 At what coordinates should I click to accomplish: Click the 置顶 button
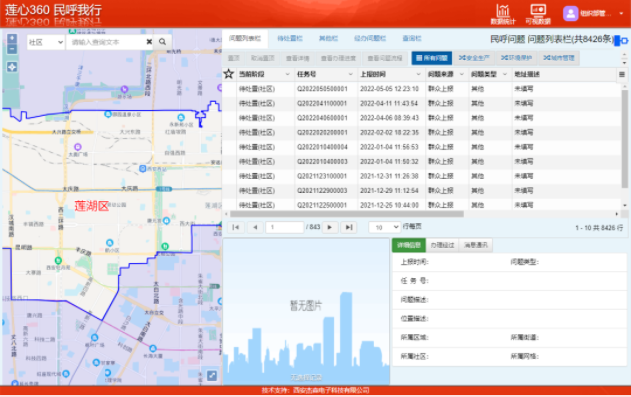pyautogui.click(x=234, y=58)
